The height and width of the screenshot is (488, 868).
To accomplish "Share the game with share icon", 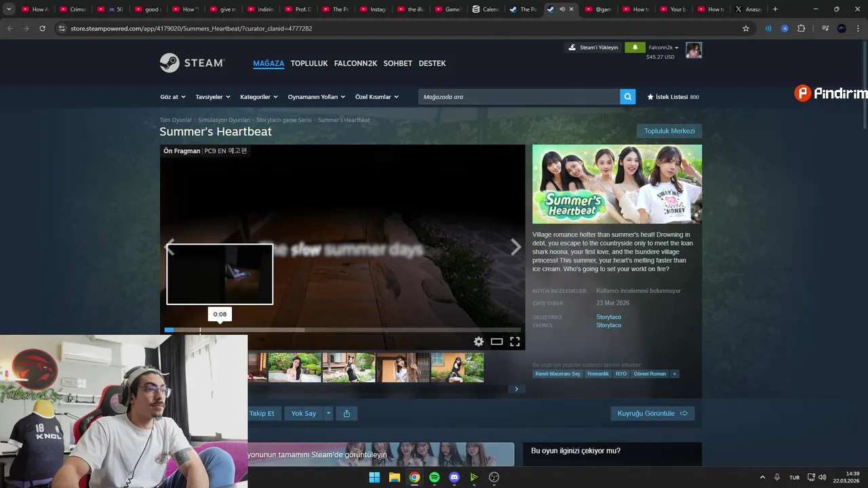I will point(347,413).
